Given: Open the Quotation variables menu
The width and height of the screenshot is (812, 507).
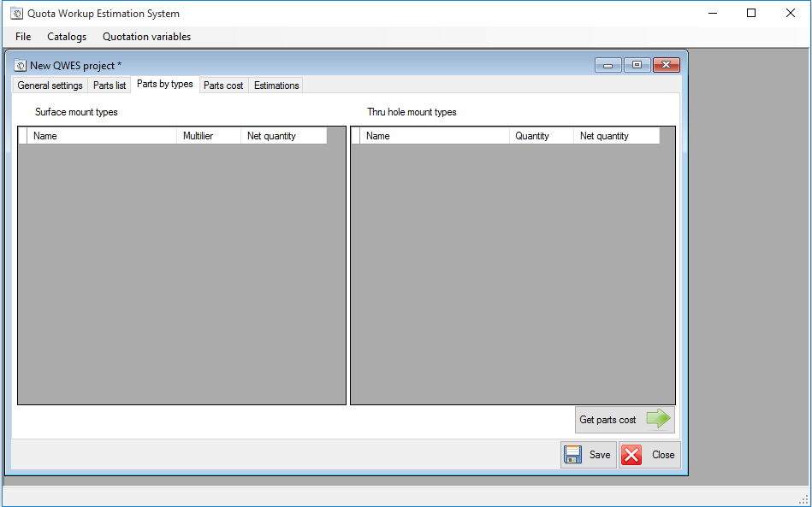Looking at the screenshot, I should (x=146, y=37).
